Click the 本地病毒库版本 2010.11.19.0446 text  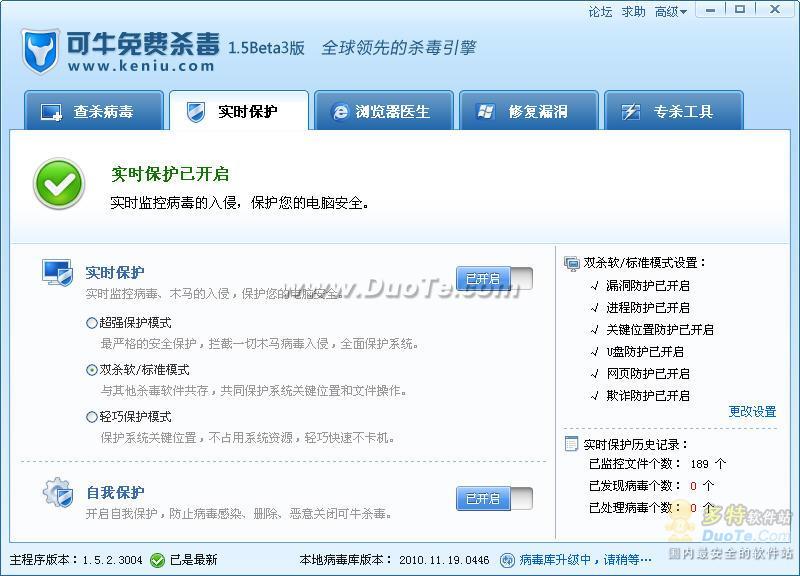pyautogui.click(x=394, y=560)
